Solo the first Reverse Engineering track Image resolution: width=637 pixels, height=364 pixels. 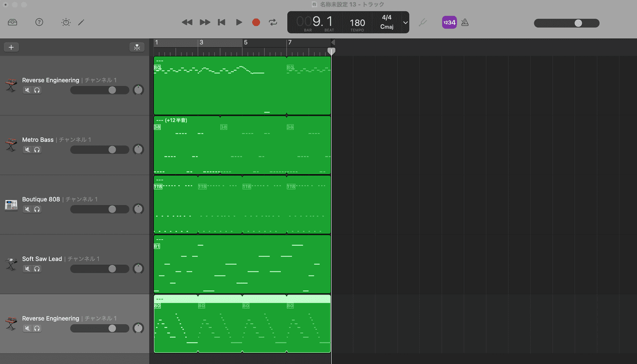37,90
